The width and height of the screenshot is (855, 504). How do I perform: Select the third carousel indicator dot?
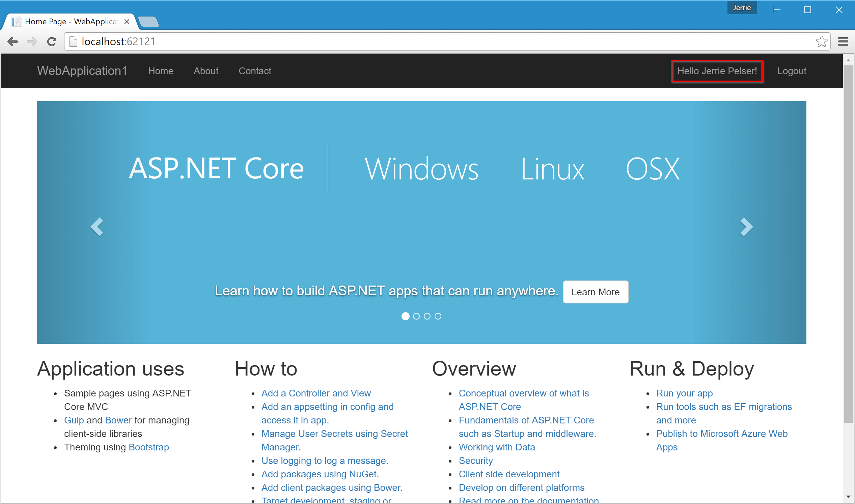(x=427, y=316)
